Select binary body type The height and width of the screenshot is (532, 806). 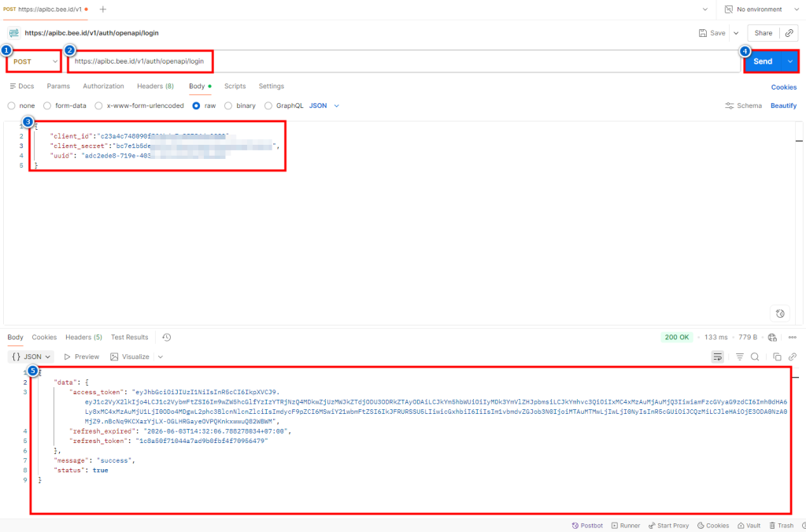click(x=228, y=105)
